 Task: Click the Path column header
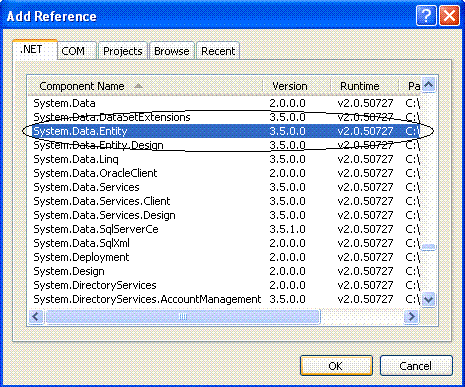[410, 86]
